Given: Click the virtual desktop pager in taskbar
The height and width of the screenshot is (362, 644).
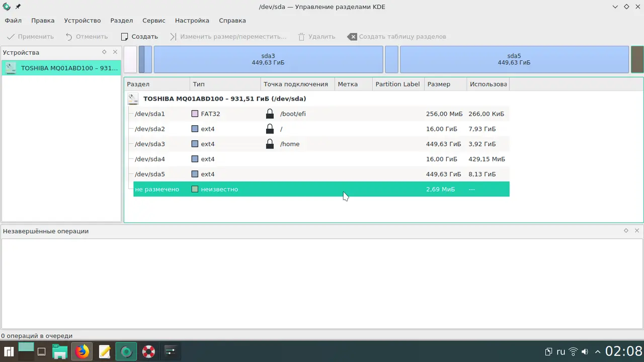Looking at the screenshot, I should (x=26, y=351).
